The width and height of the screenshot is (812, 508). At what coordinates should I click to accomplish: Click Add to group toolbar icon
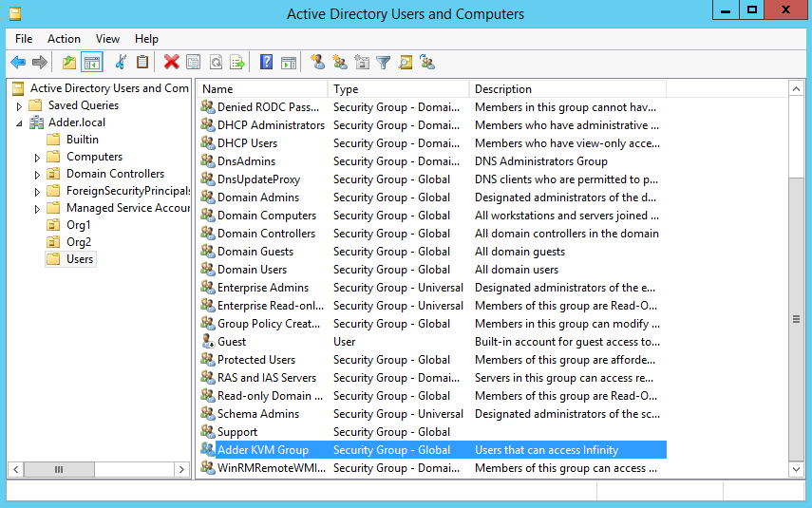[427, 62]
